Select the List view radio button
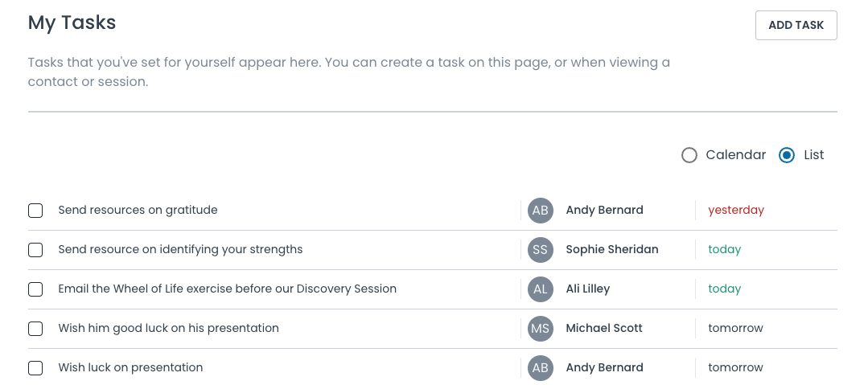 788,155
